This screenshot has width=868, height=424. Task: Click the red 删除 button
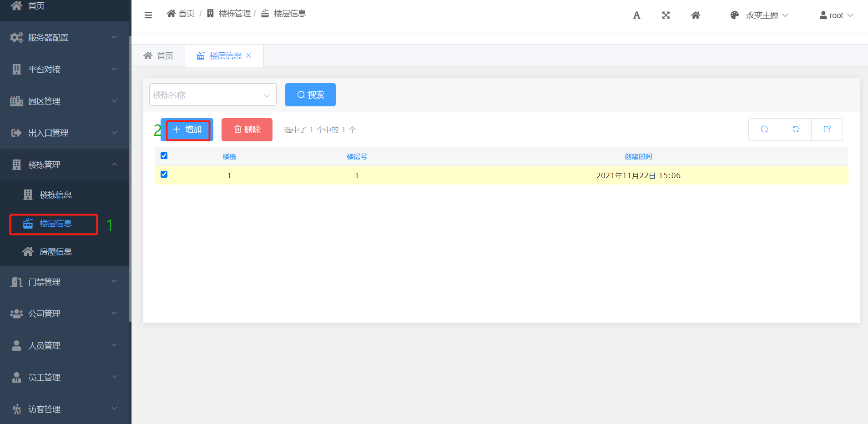coord(247,130)
